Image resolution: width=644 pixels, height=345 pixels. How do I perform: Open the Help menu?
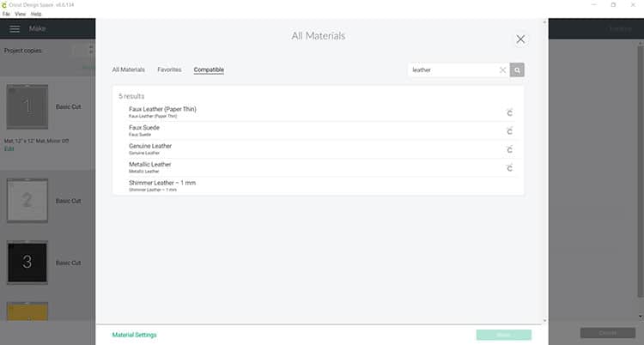36,14
